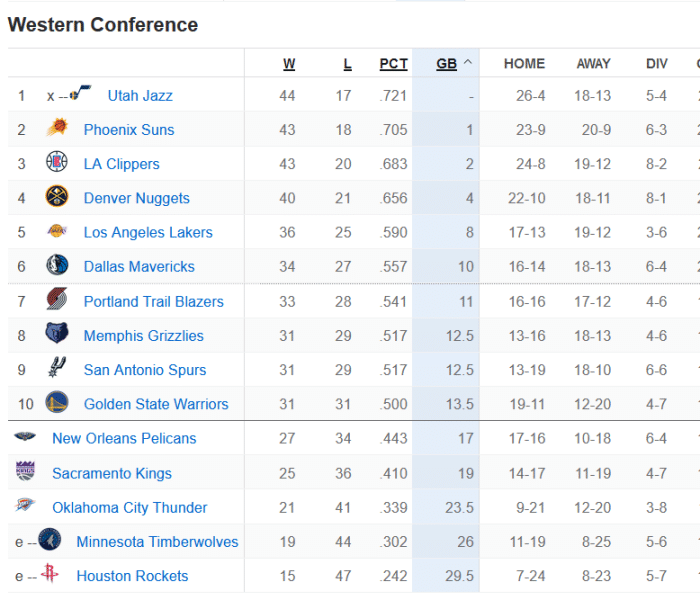Click the Dallas Mavericks logo icon
The height and width of the screenshot is (600, 700).
click(x=57, y=266)
